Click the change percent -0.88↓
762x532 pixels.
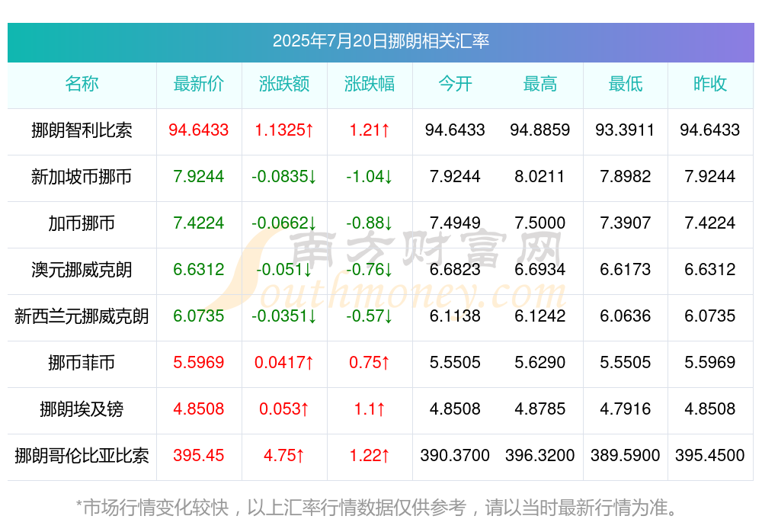(x=370, y=223)
